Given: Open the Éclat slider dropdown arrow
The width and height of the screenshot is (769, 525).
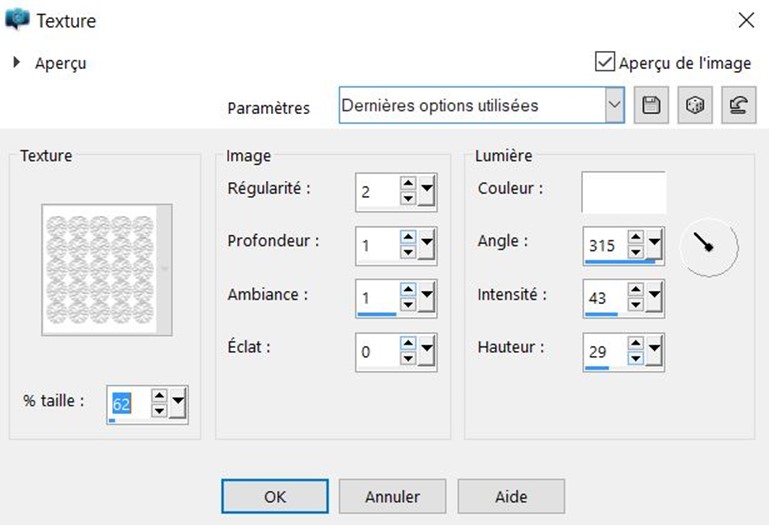Looking at the screenshot, I should click(427, 350).
